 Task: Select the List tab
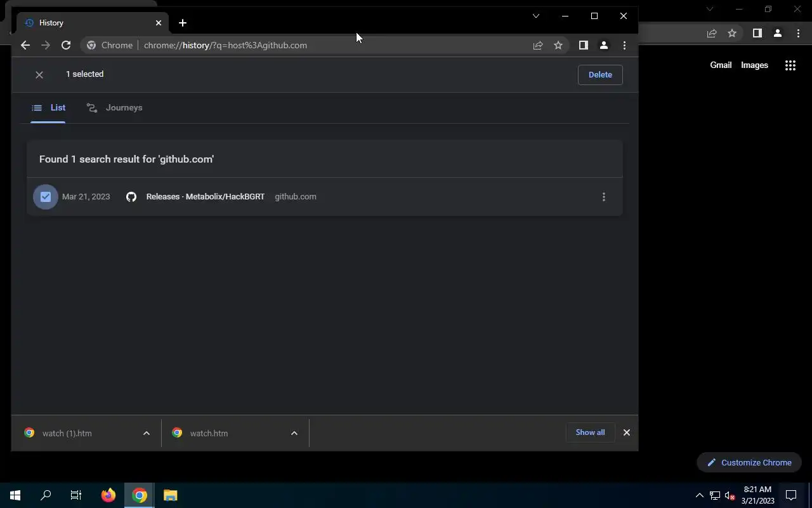(48, 108)
